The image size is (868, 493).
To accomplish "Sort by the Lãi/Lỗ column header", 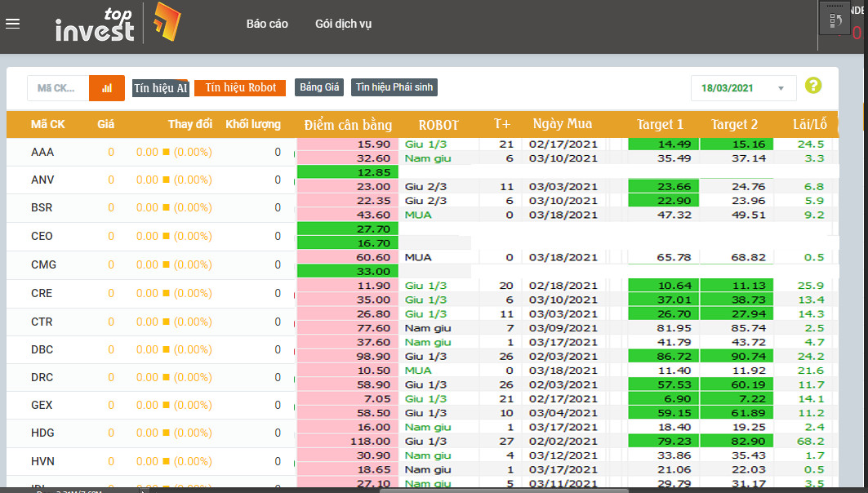I will [x=809, y=124].
